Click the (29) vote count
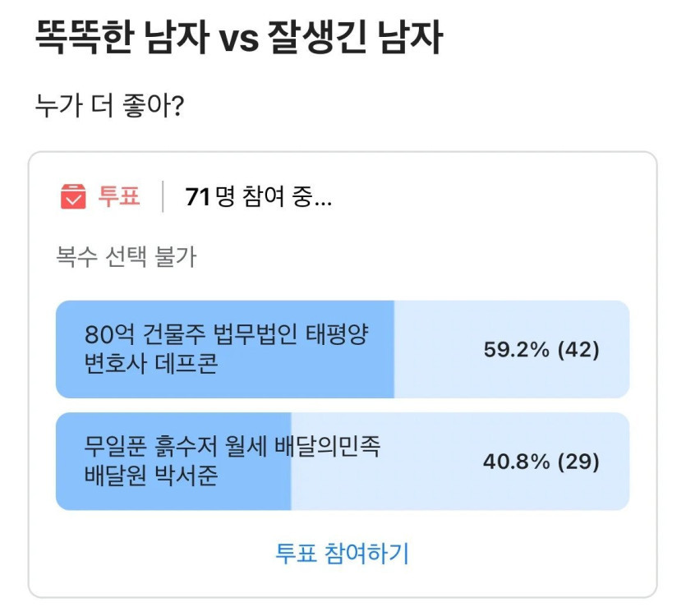The image size is (686, 616). 578,462
